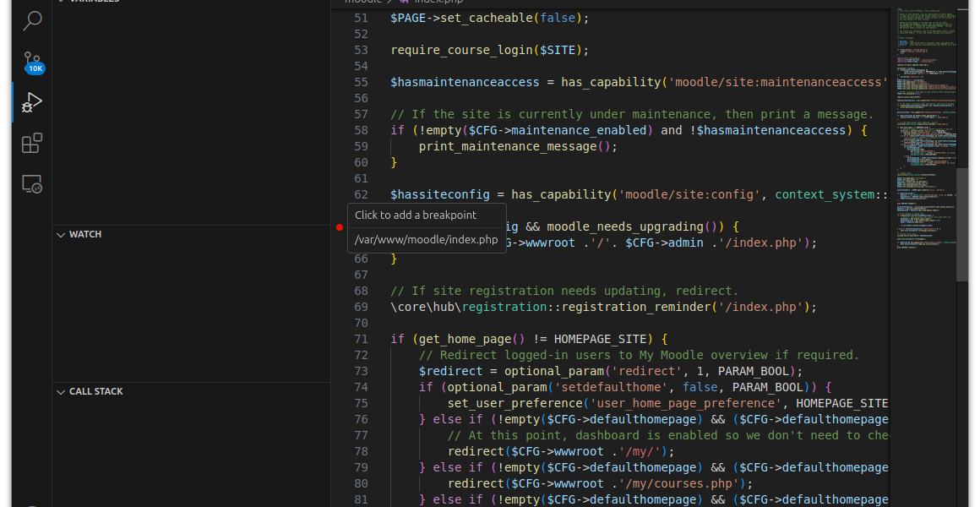Click the redirect call on line 78
980x507 pixels.
(476, 451)
